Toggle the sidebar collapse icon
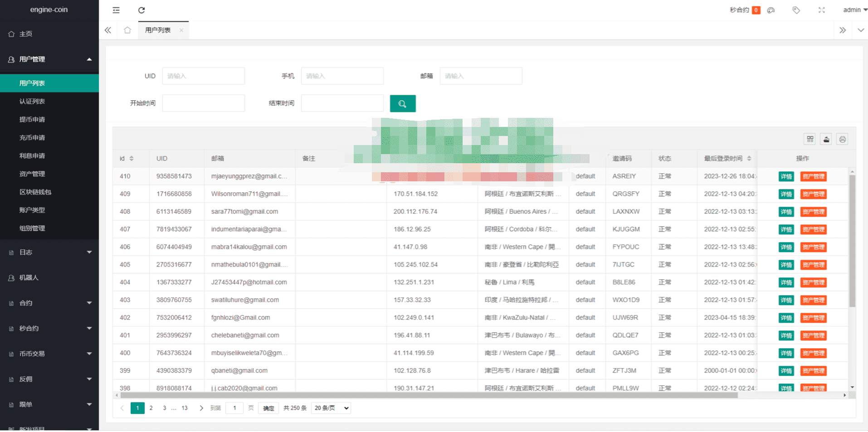The width and height of the screenshot is (868, 432). 116,10
